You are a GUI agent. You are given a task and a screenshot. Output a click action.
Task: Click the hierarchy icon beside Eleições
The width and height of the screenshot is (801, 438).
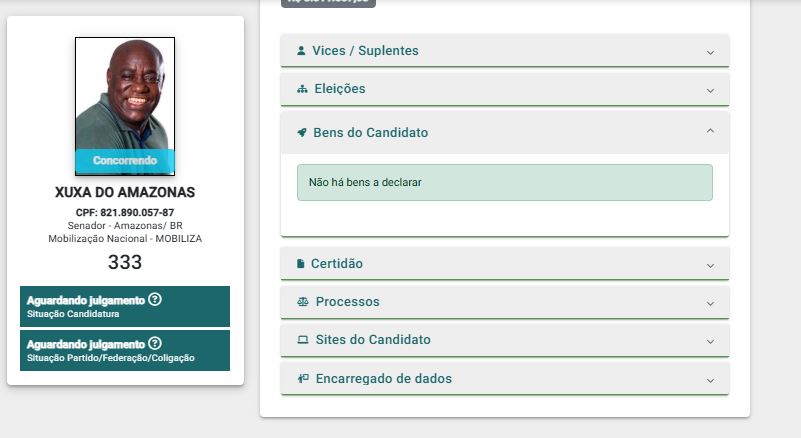click(302, 89)
